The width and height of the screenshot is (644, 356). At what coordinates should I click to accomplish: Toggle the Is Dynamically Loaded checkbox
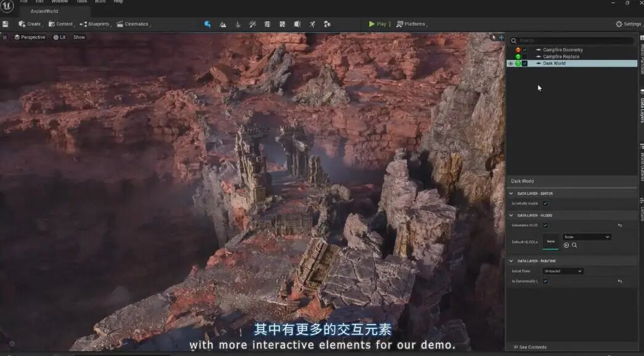pyautogui.click(x=545, y=281)
